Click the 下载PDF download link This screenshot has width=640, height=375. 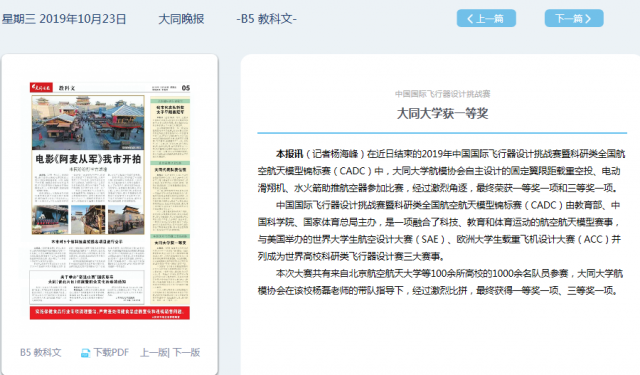pyautogui.click(x=111, y=352)
